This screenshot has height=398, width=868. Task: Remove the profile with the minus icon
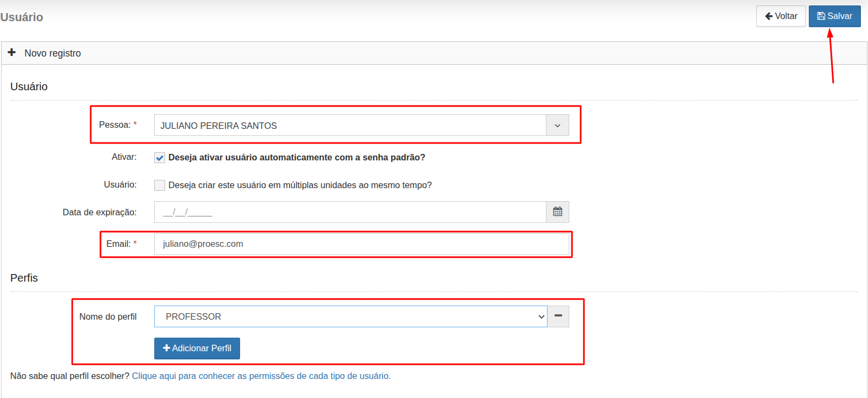pos(558,316)
